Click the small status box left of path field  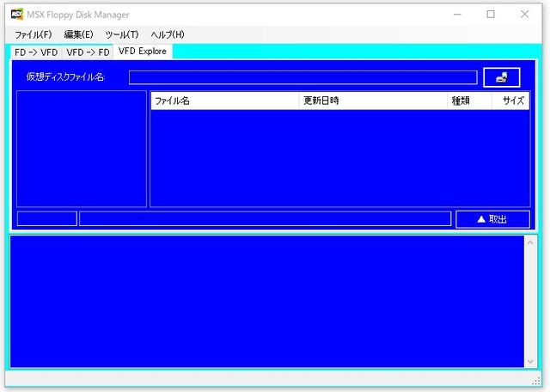click(x=47, y=219)
